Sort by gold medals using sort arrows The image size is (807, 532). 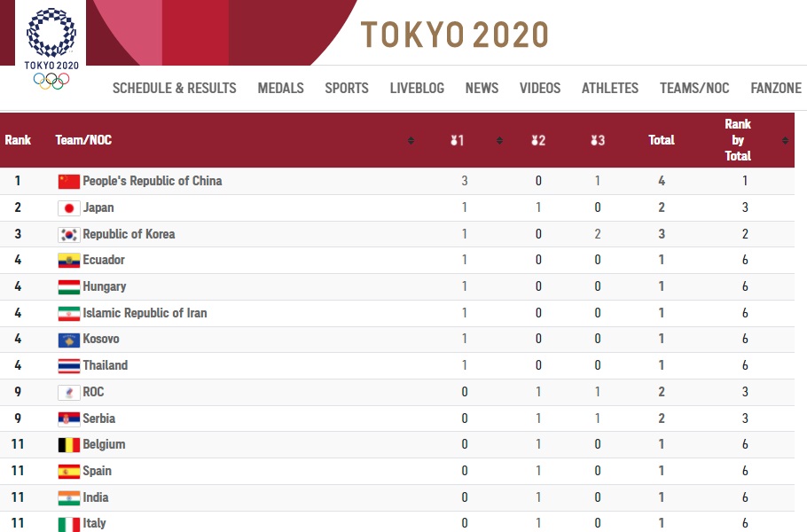[x=499, y=140]
